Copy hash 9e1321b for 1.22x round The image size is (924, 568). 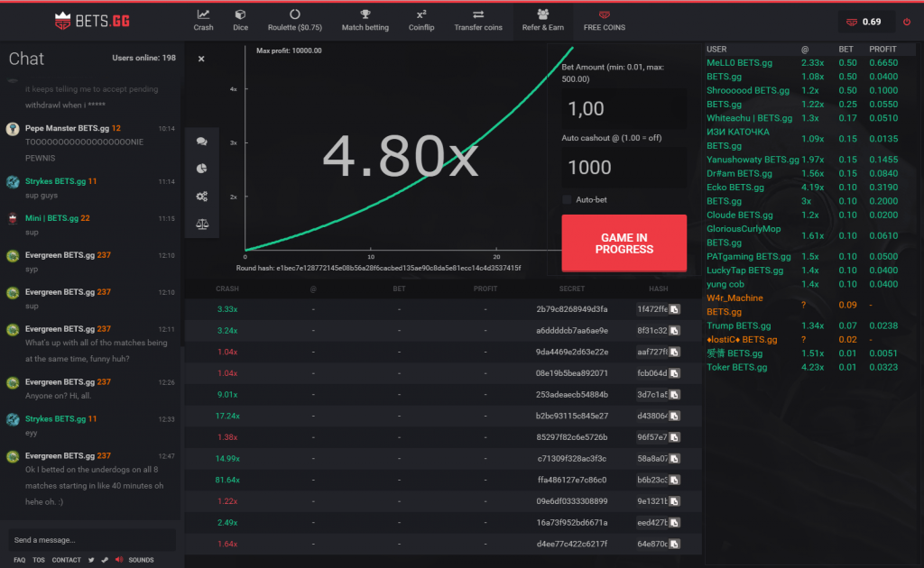[x=674, y=501]
